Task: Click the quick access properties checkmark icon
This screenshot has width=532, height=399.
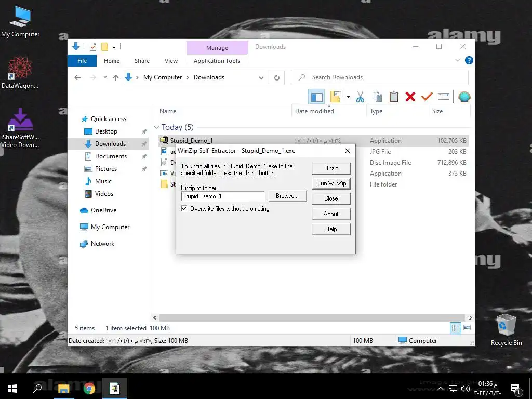Action: coord(93,47)
